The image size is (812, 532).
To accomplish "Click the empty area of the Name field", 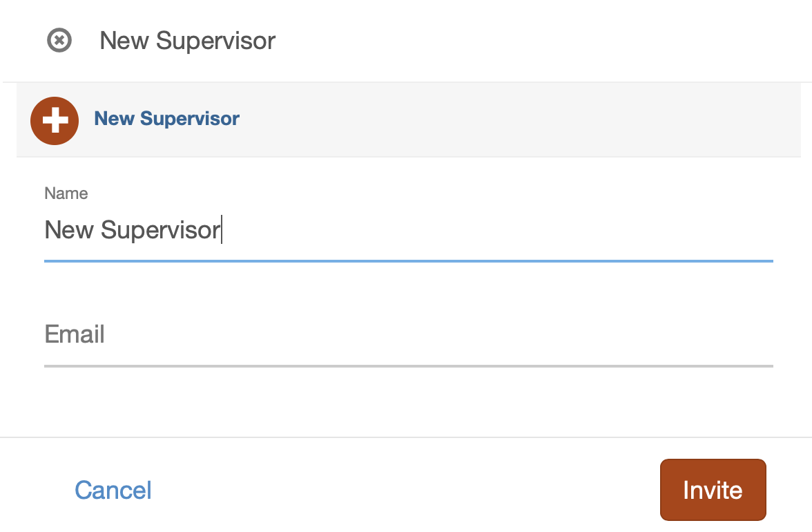I will click(497, 229).
